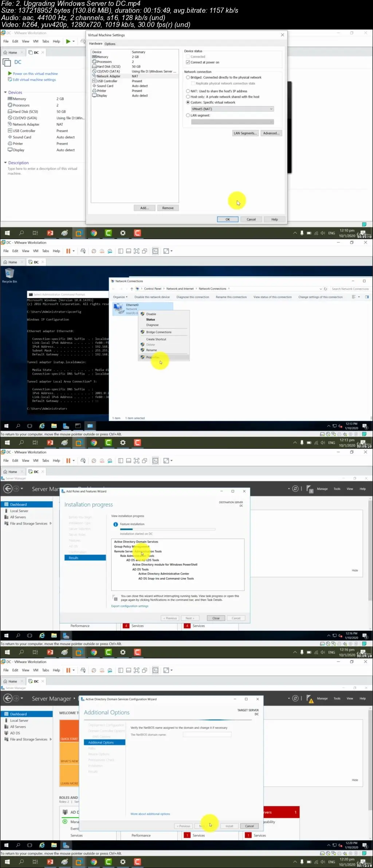
Task: Toggle the Connected checkbox under Device status
Action: click(188, 57)
